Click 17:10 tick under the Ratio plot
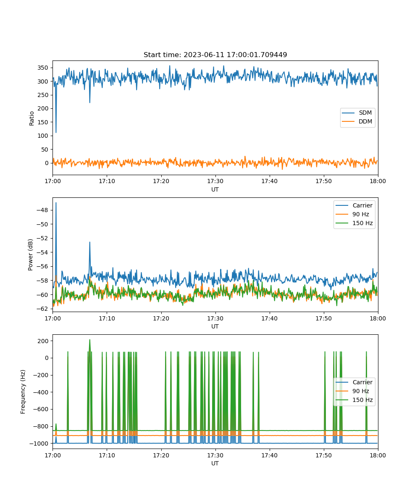Screen dimensions: 420x504 coord(107,181)
